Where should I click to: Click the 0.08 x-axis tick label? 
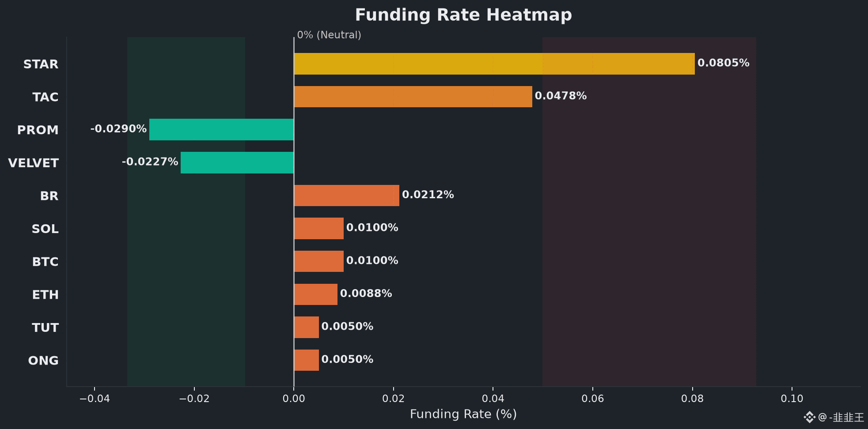pyautogui.click(x=692, y=399)
